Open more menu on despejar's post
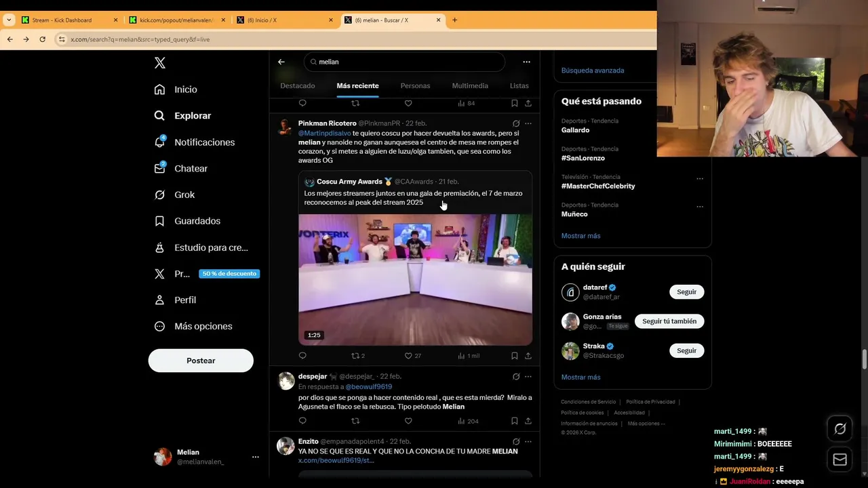Viewport: 868px width, 488px height. pyautogui.click(x=528, y=377)
